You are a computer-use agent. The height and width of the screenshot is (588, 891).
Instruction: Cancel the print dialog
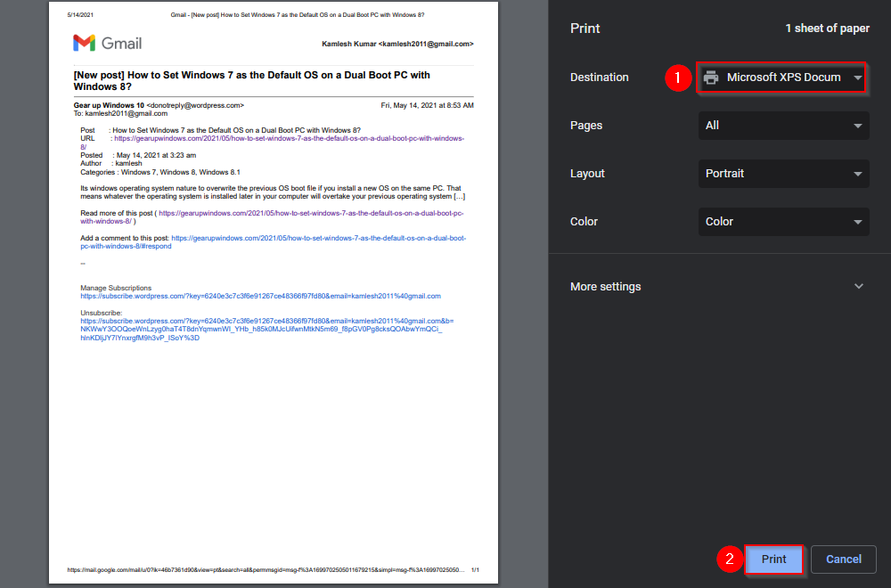tap(843, 559)
